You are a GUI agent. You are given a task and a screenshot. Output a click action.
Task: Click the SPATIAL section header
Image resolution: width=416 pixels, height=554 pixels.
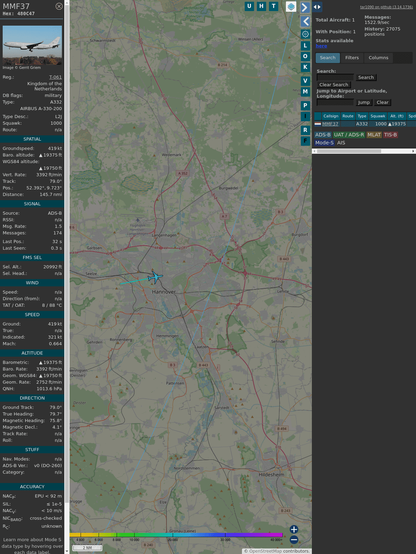click(x=32, y=139)
